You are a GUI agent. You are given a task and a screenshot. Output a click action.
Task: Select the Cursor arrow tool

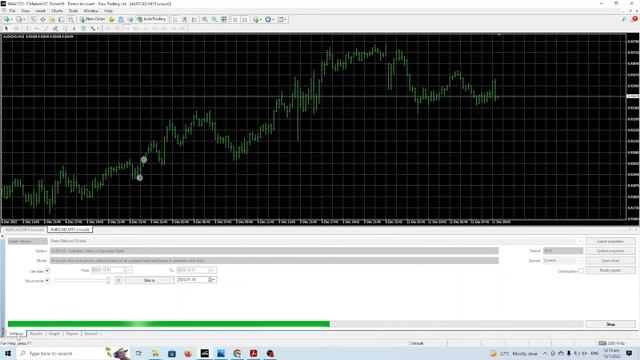click(6, 29)
